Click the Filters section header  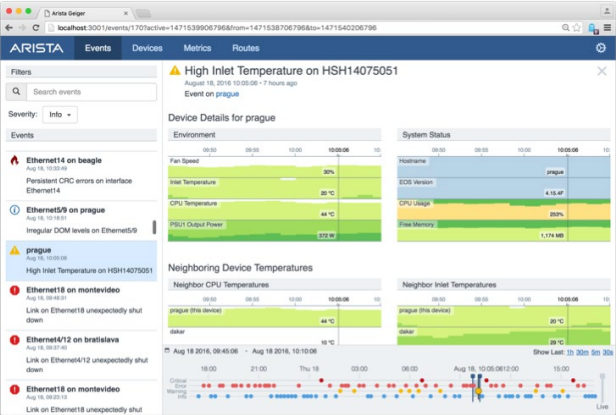point(81,72)
